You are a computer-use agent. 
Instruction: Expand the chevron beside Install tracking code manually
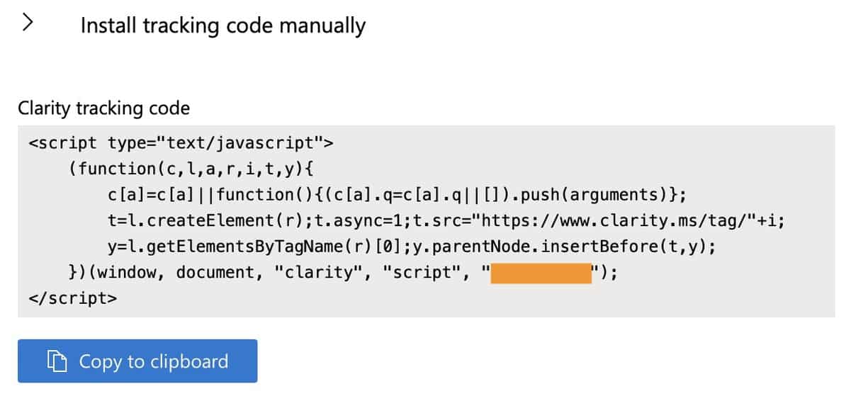(x=28, y=23)
